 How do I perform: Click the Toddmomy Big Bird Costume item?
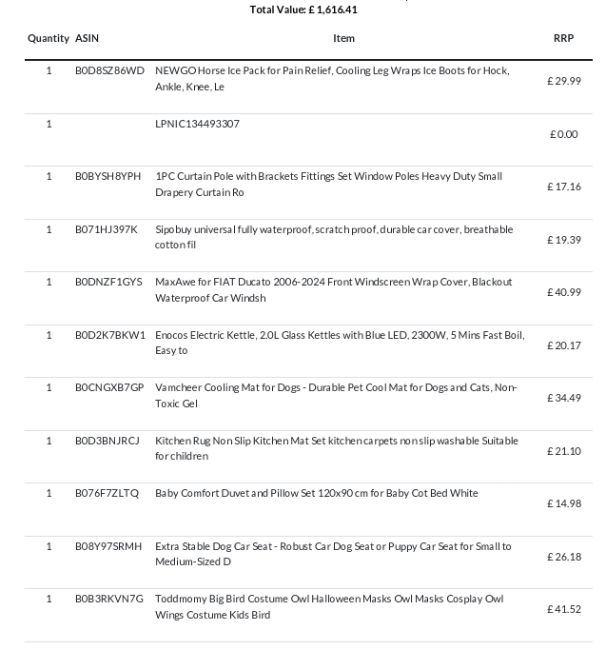pos(329,607)
